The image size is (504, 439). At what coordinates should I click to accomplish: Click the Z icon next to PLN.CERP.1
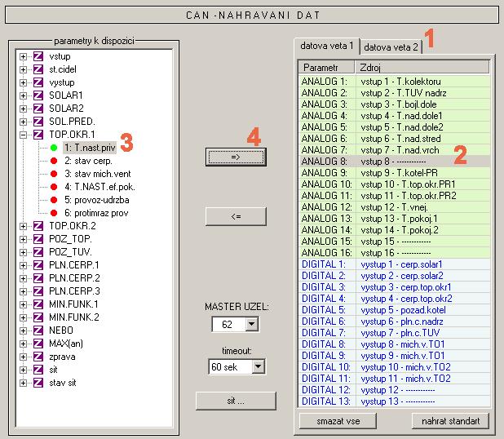38,265
